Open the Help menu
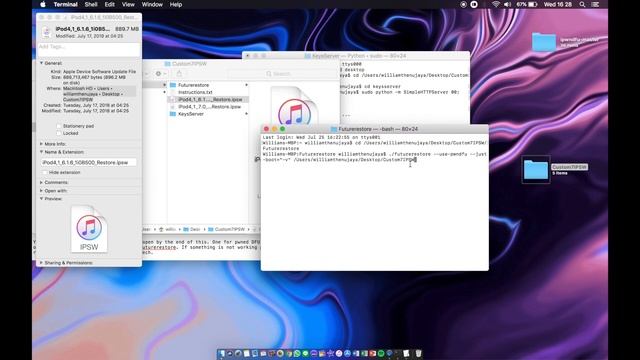This screenshot has height=360, width=640. (176, 4)
